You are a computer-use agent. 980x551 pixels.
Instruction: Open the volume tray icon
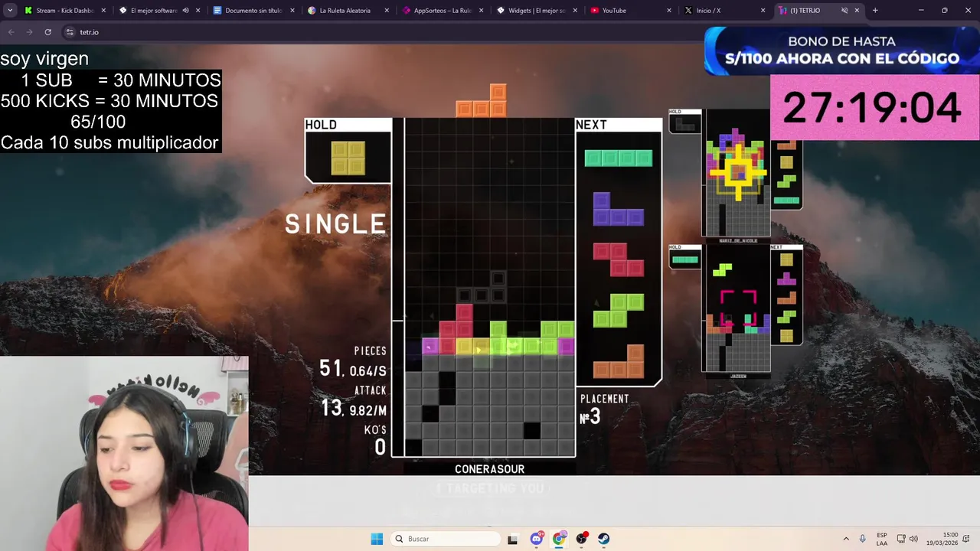pos(913,539)
